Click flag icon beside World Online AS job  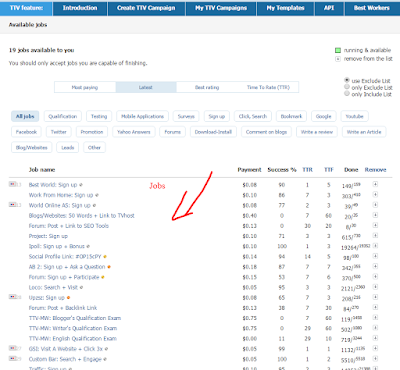(13, 204)
